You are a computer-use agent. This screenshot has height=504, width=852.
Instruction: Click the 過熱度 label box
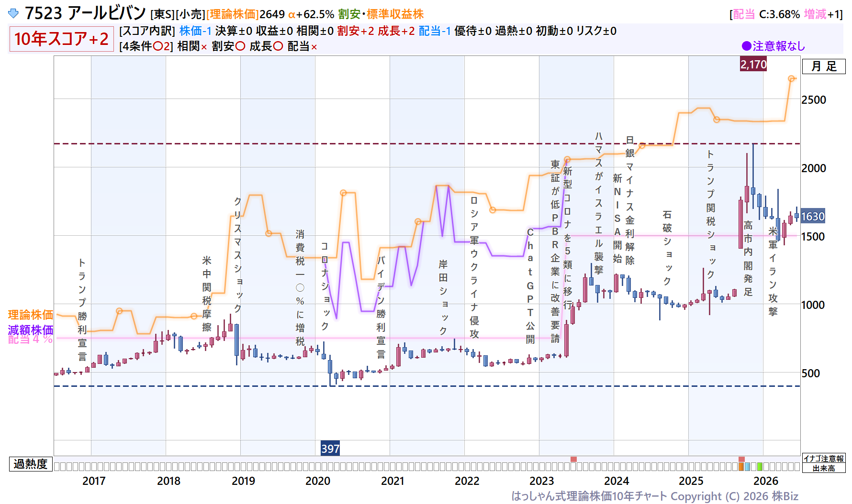[x=31, y=464]
